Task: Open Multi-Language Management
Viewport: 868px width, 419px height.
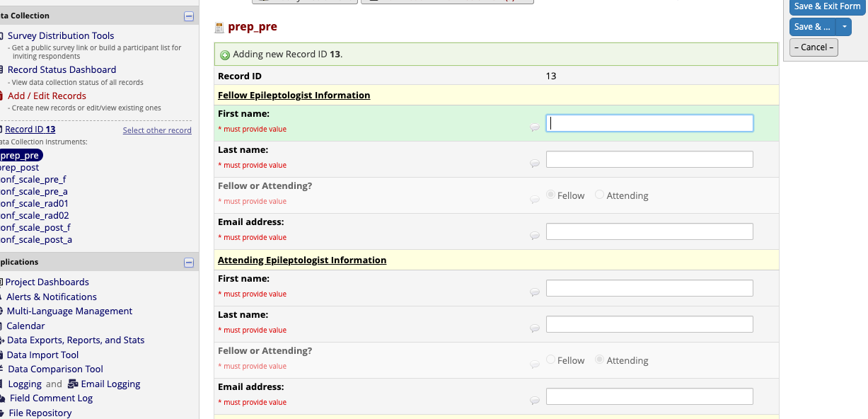Action: pyautogui.click(x=69, y=311)
